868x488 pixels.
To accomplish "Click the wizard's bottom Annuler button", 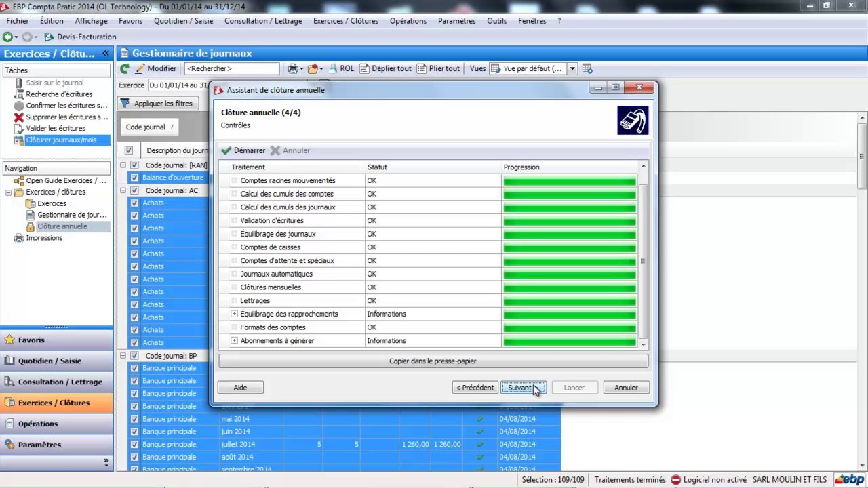I will tap(626, 388).
